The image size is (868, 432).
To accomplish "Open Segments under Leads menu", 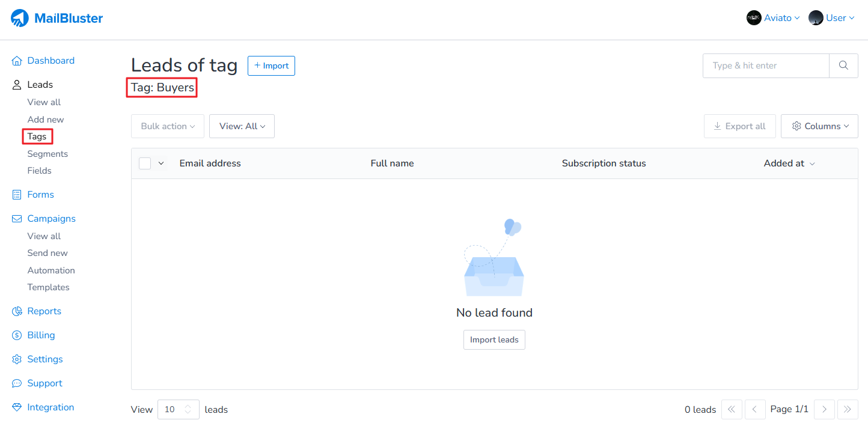I will (x=47, y=154).
